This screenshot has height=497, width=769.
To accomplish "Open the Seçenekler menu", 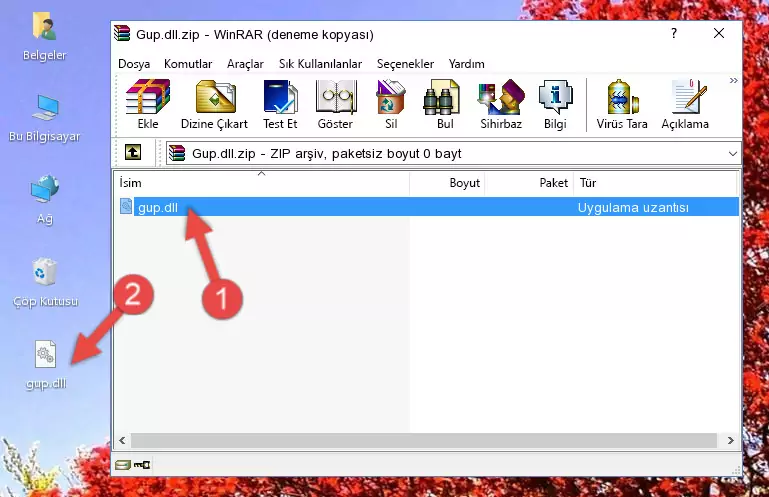I will (405, 64).
